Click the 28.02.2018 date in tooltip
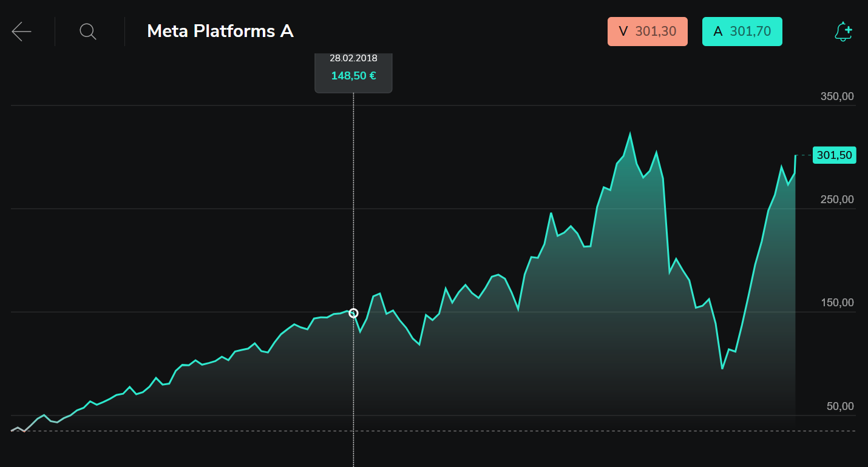 [x=353, y=59]
